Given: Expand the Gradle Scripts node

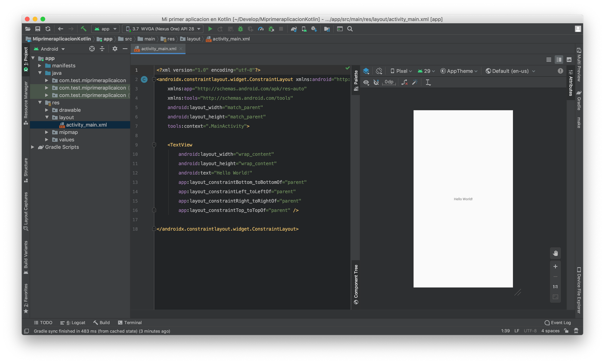Looking at the screenshot, I should [x=33, y=147].
